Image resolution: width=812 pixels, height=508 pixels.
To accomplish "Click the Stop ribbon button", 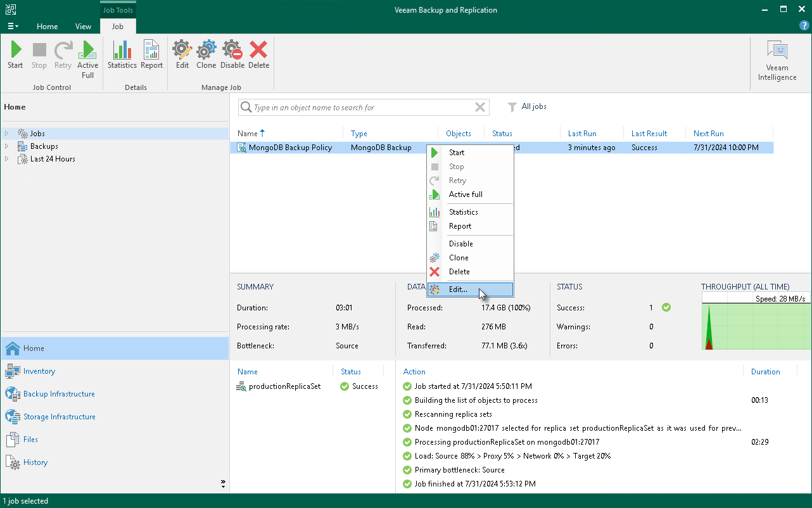I will (39, 55).
